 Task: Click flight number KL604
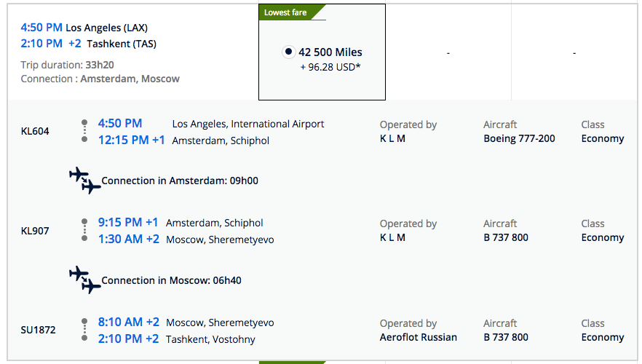(x=35, y=132)
